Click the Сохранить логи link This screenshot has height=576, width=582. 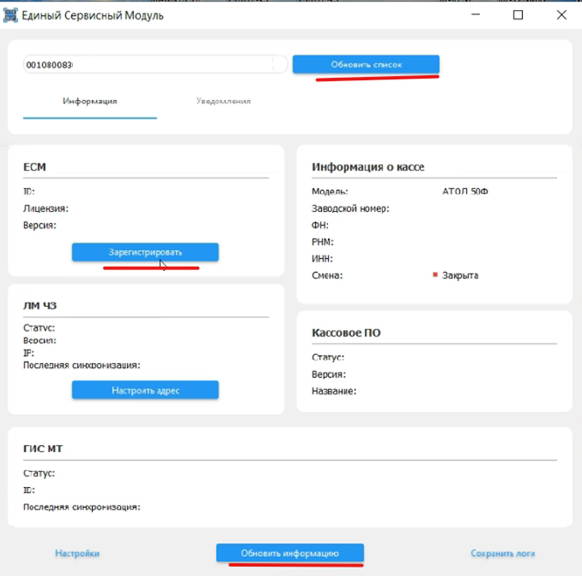[x=503, y=553]
